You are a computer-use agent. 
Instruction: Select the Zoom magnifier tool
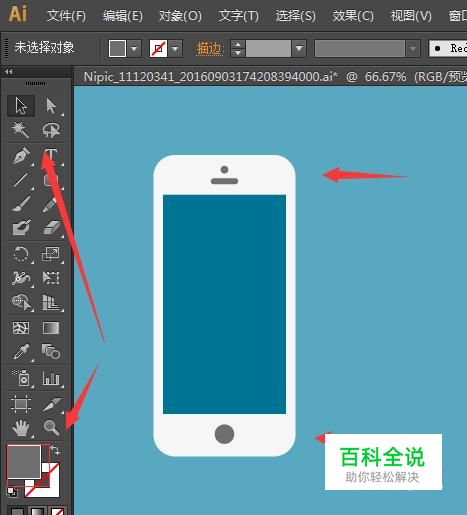[x=51, y=428]
